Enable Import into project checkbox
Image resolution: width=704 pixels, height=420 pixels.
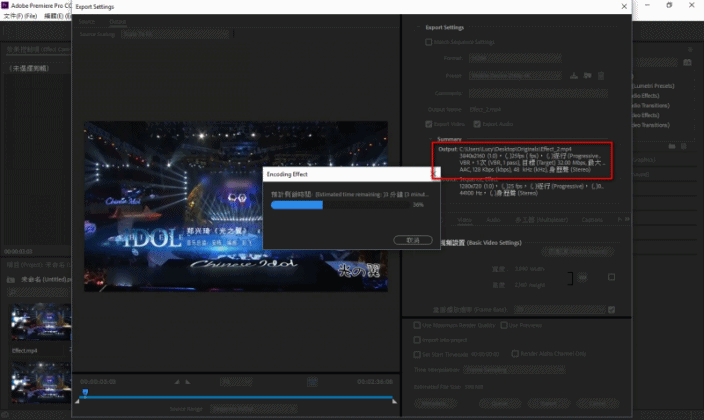(417, 340)
